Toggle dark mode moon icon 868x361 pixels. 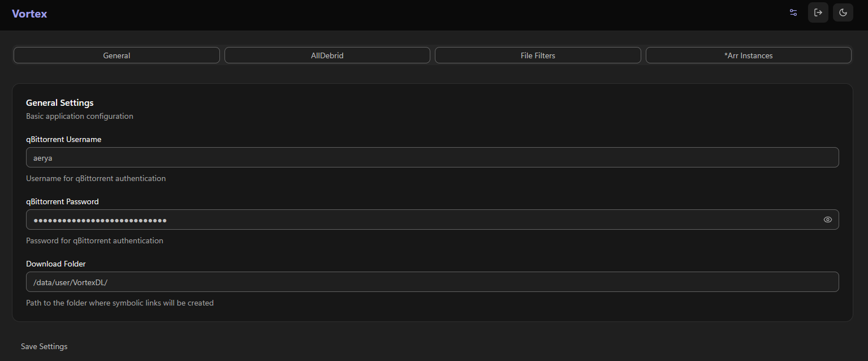(x=843, y=12)
